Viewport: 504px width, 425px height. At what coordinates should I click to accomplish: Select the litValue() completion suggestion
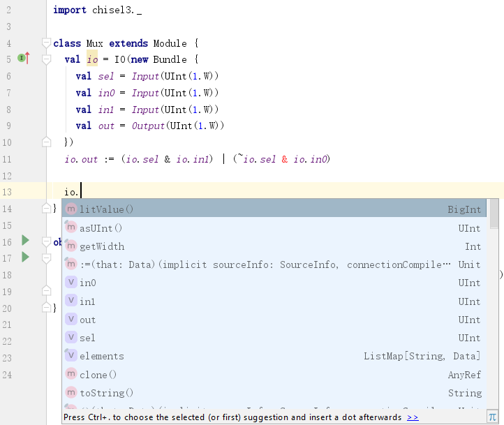tap(274, 209)
